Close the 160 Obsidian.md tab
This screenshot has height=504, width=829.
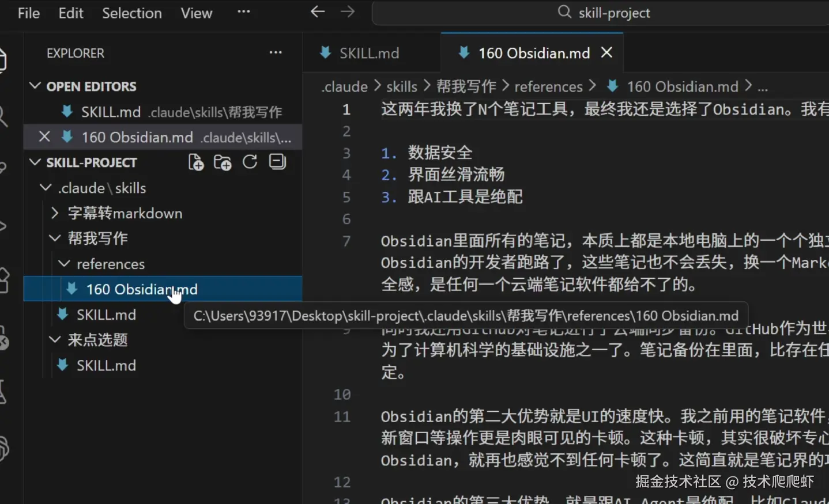pos(606,52)
